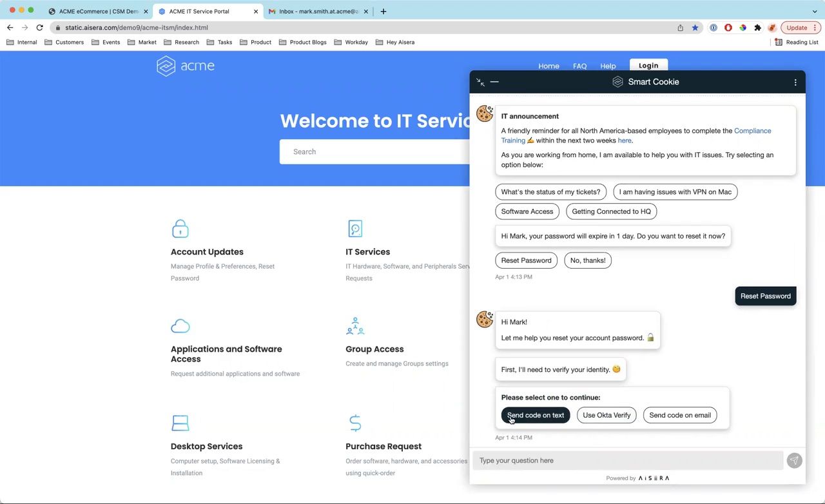Click the Purchase Request dollar icon

tap(355, 423)
